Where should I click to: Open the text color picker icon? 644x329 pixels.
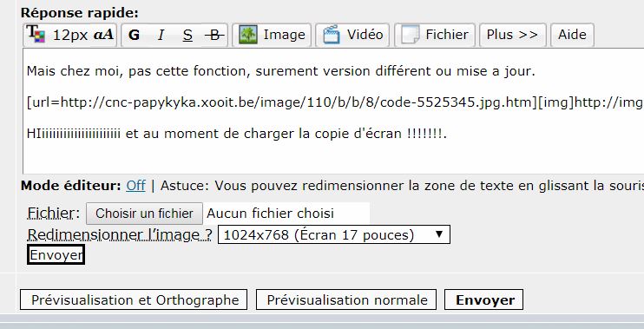(x=36, y=34)
